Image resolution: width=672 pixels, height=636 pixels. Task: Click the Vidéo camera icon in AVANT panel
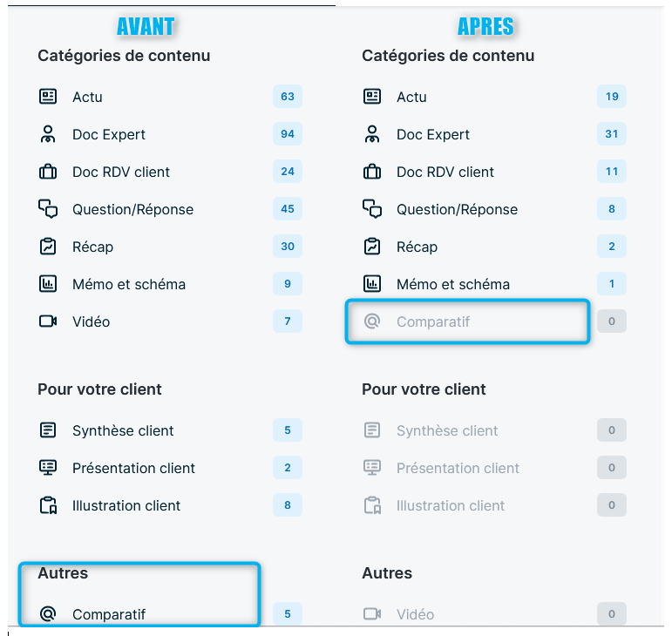[48, 321]
